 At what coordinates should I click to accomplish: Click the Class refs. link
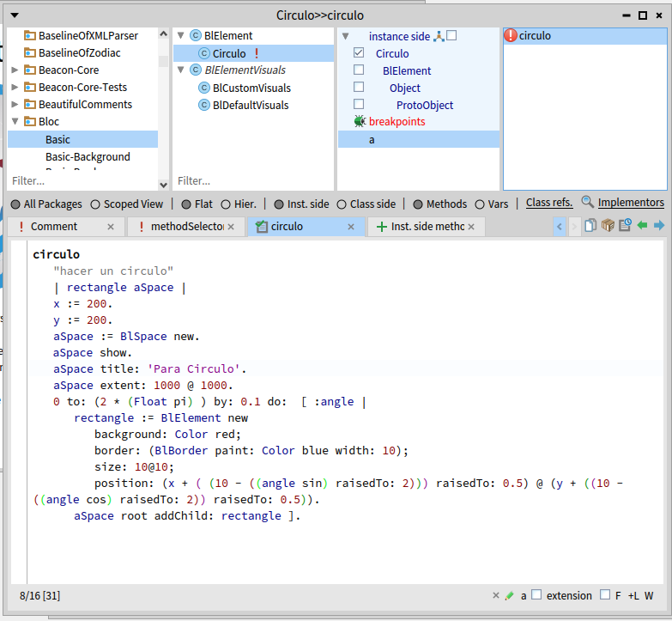[x=549, y=203]
